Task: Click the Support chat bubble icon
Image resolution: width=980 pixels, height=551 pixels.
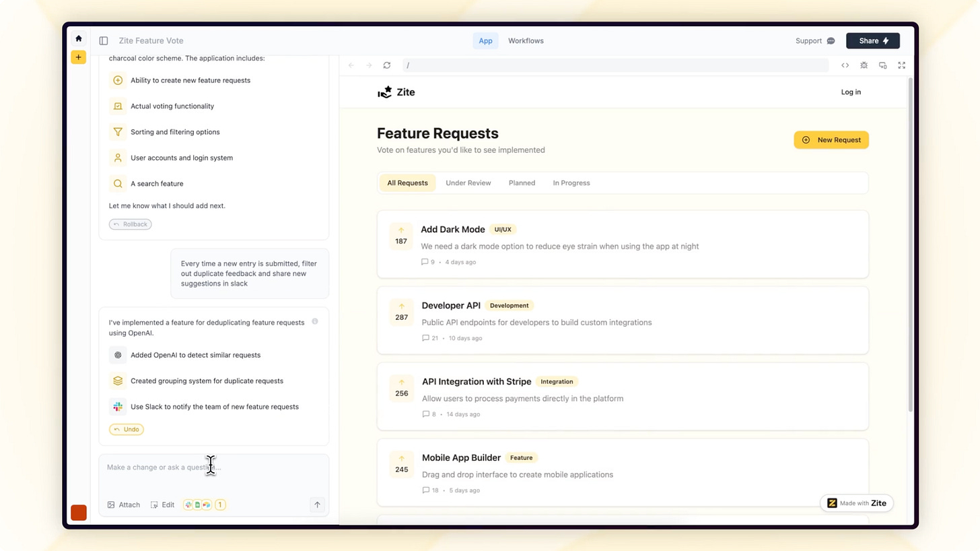Action: pyautogui.click(x=831, y=40)
